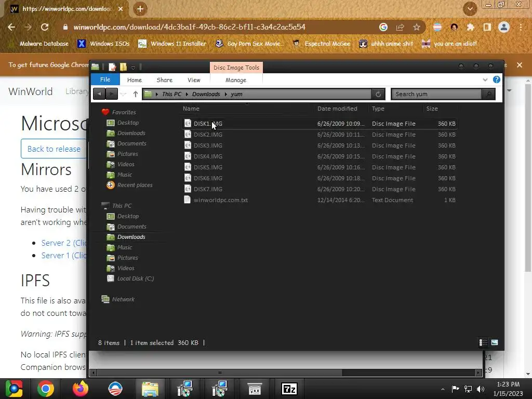
Task: Switch to details view icon in status bar
Action: (483, 343)
